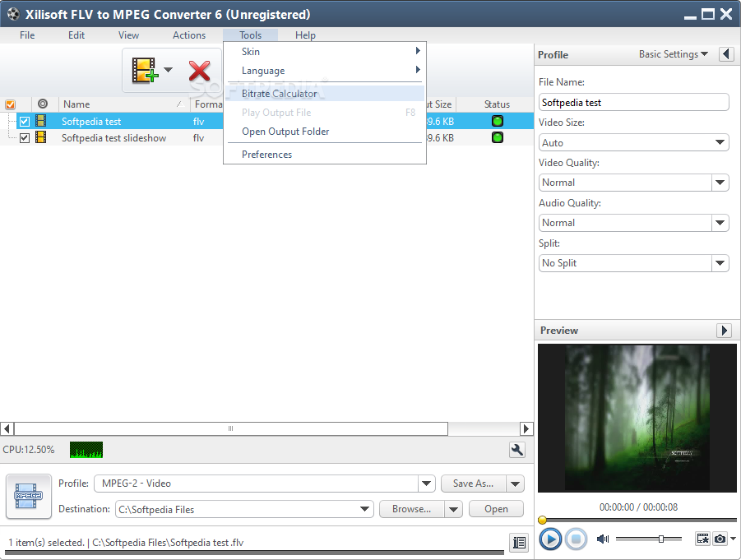Screen dimensions: 741x560
Task: Open the Actions menu
Action: [x=189, y=35]
